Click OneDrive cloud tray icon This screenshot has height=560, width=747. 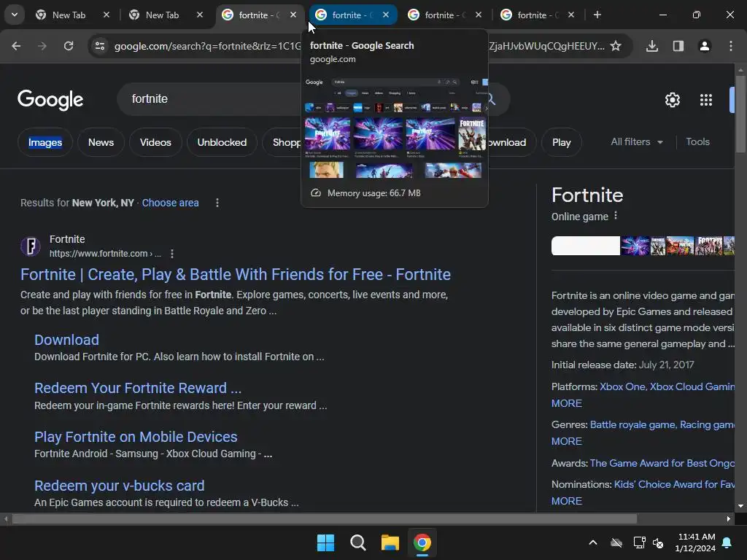tap(616, 542)
